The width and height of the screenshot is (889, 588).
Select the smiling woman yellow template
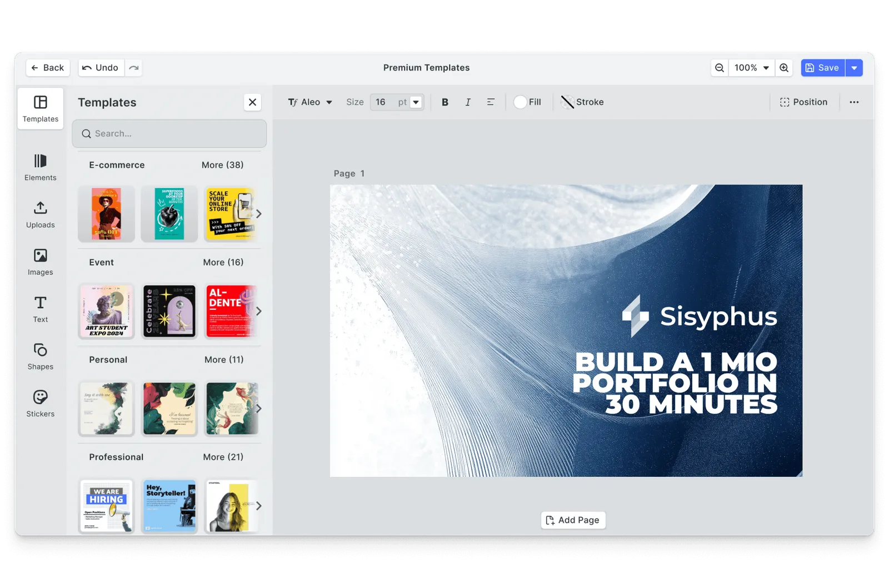(x=231, y=506)
